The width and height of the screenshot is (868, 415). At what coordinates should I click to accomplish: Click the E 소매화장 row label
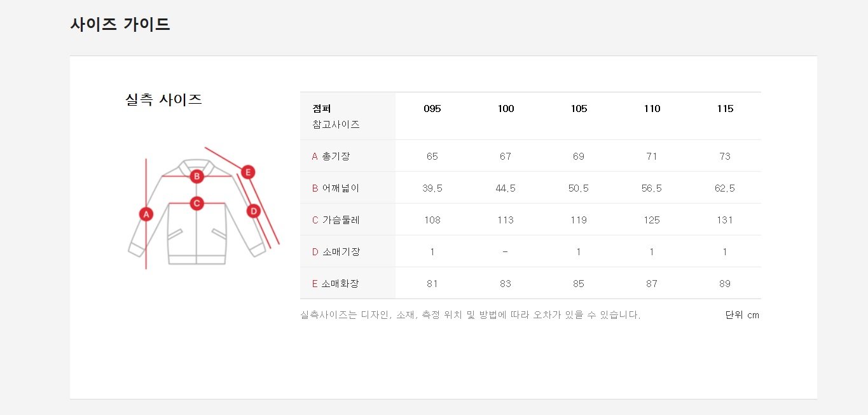(335, 283)
